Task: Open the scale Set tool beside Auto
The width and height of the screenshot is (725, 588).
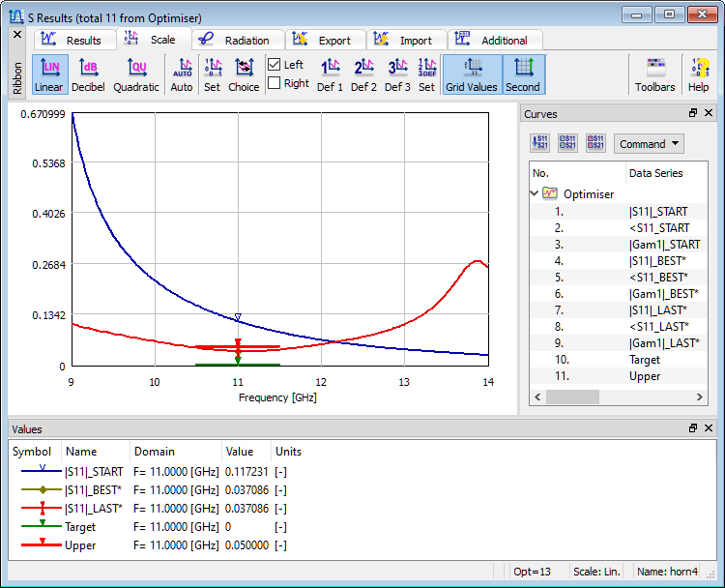Action: [213, 74]
